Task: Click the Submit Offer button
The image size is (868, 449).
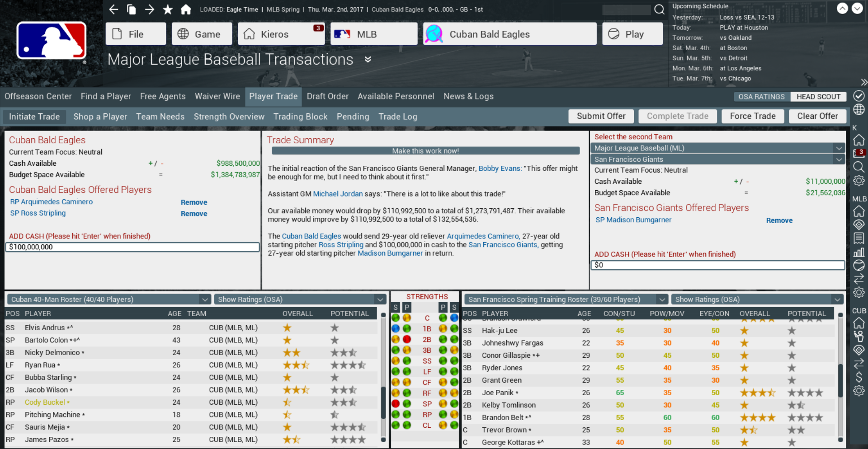Action: coord(601,116)
